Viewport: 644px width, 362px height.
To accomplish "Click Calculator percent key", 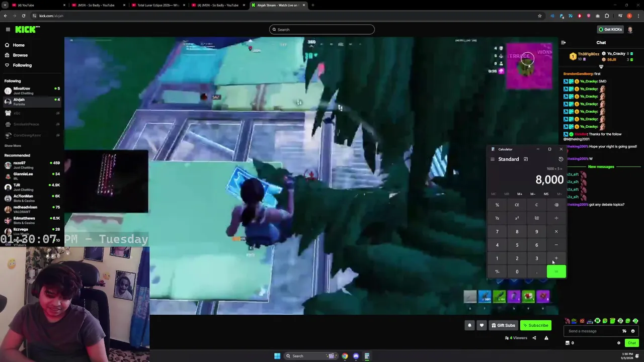I will (x=497, y=205).
